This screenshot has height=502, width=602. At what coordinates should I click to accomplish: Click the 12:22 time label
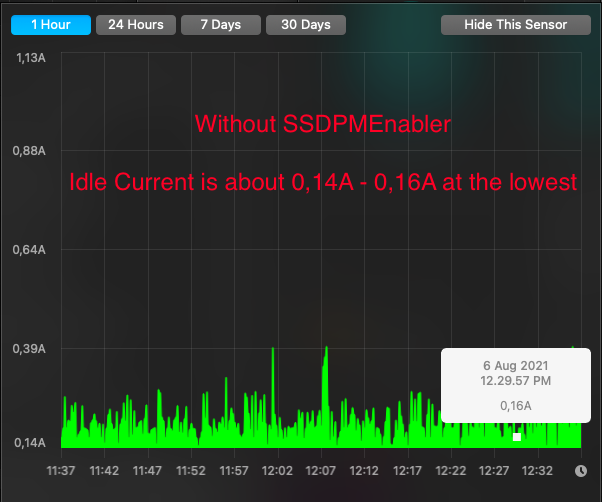coord(451,471)
